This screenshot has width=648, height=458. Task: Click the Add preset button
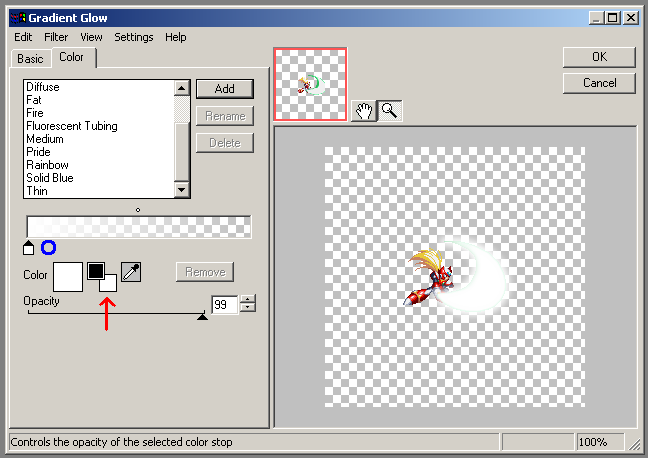pyautogui.click(x=224, y=89)
